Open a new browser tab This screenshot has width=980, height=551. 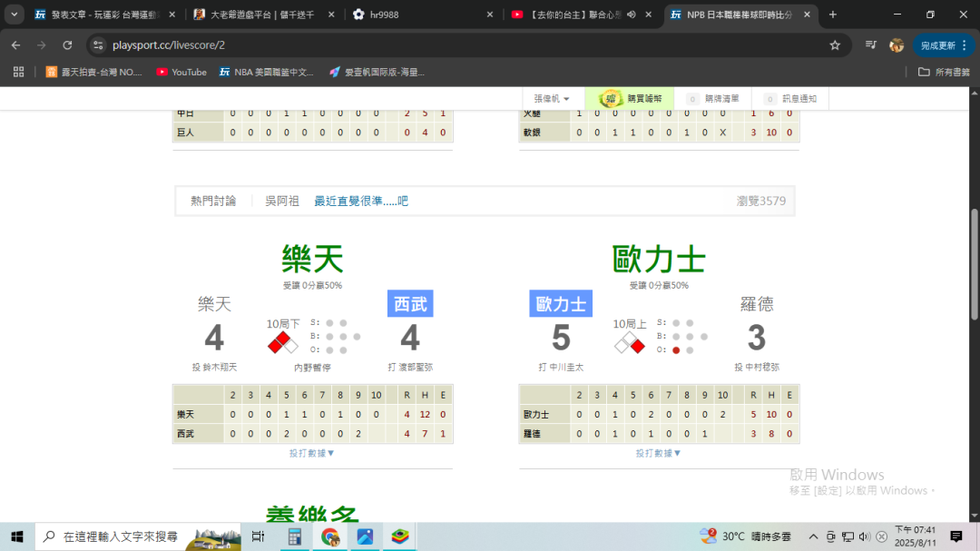coord(832,15)
